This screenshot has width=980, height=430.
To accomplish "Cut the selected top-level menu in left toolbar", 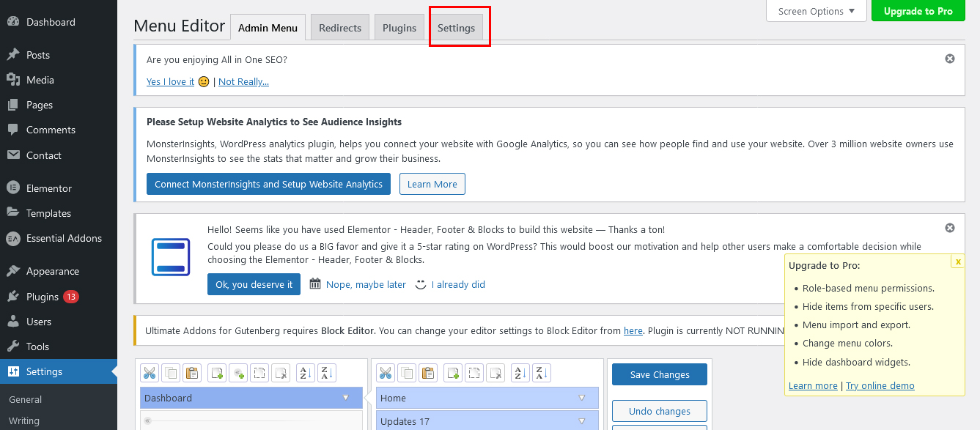I will tap(150, 373).
